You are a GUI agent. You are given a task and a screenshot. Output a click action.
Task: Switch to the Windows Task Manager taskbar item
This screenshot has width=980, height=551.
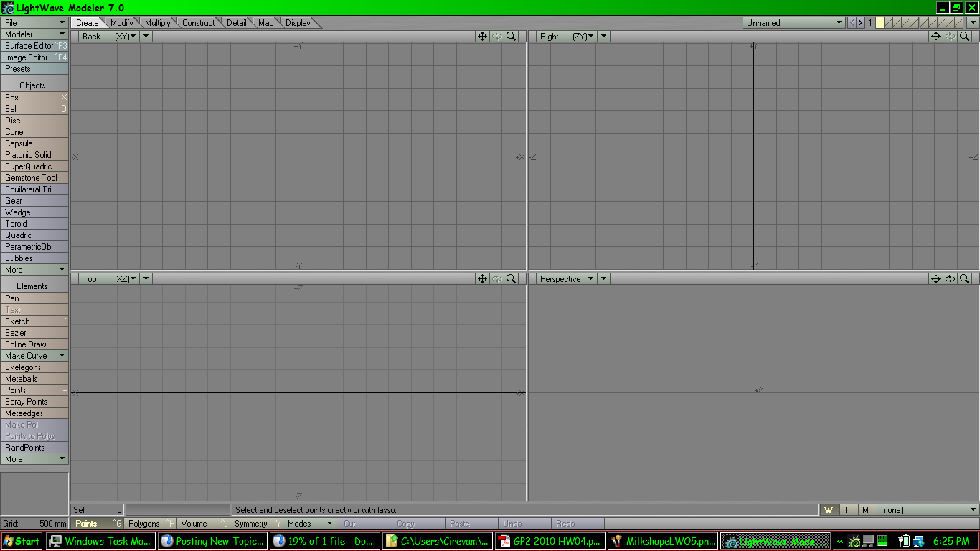click(101, 541)
